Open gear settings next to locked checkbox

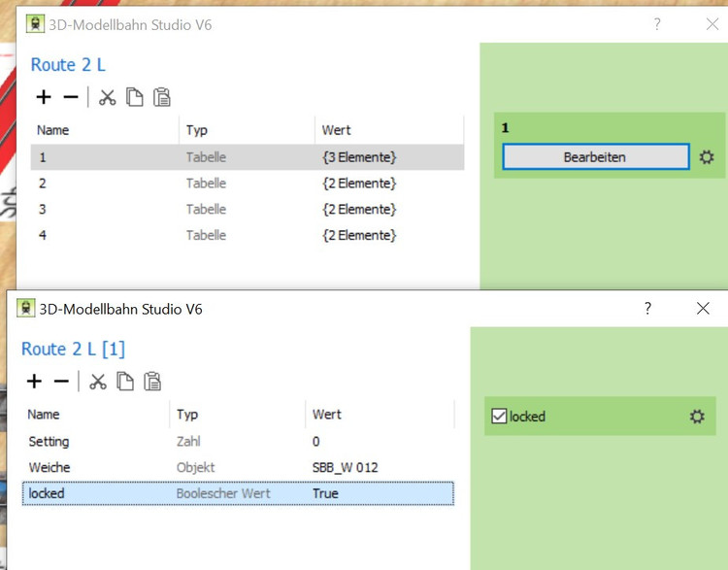(697, 417)
